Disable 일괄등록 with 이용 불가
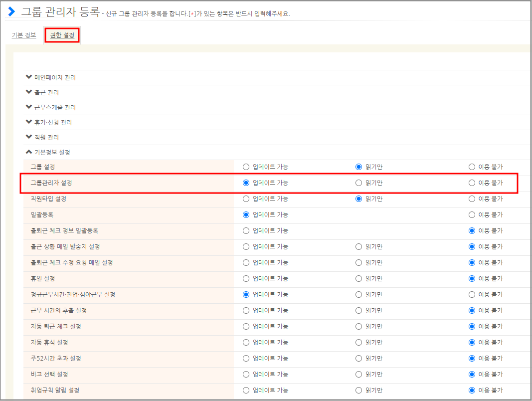Viewport: 532px width, 401px height. click(472, 214)
